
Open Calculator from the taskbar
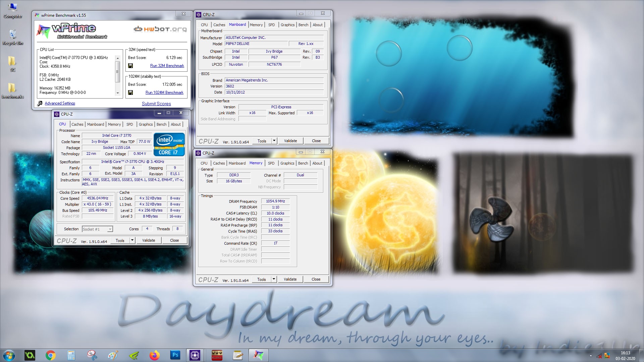click(71, 355)
